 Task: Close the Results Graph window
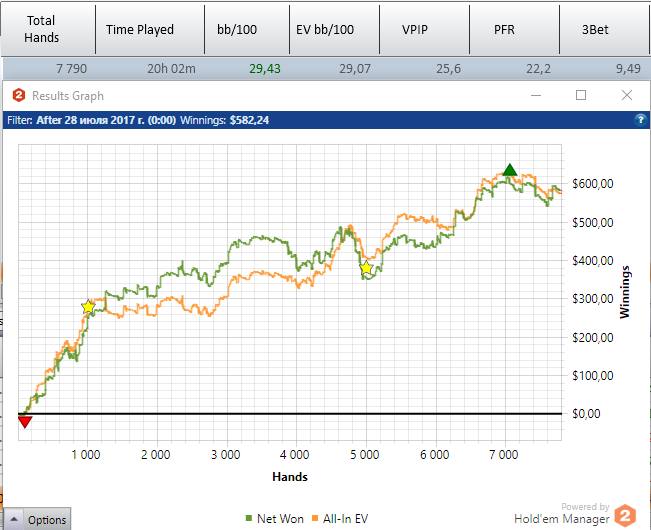pyautogui.click(x=627, y=95)
